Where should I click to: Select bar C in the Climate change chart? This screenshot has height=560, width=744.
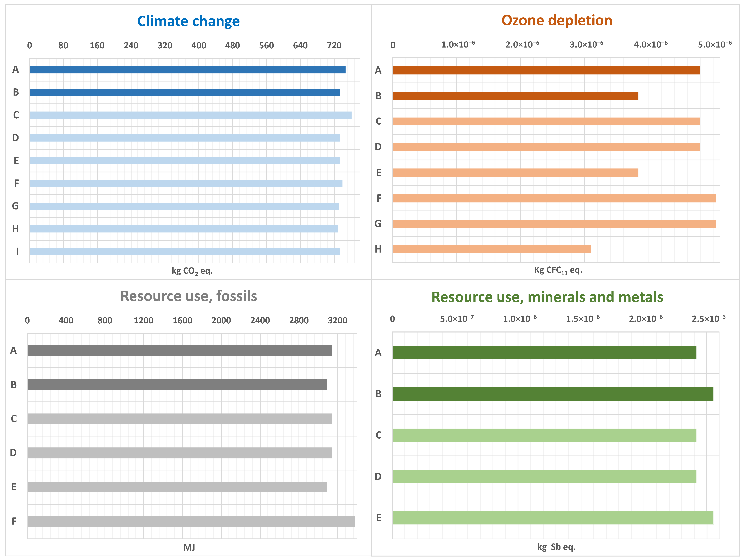(x=190, y=115)
